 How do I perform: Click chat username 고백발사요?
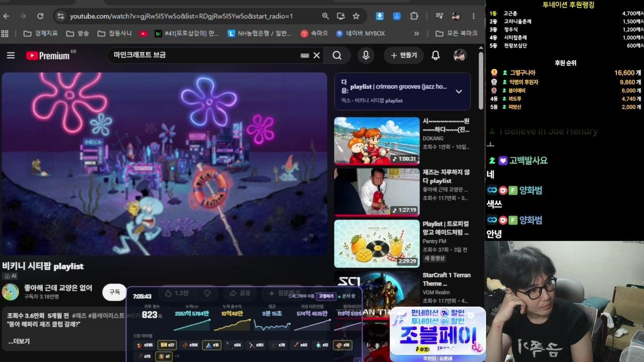coord(528,161)
